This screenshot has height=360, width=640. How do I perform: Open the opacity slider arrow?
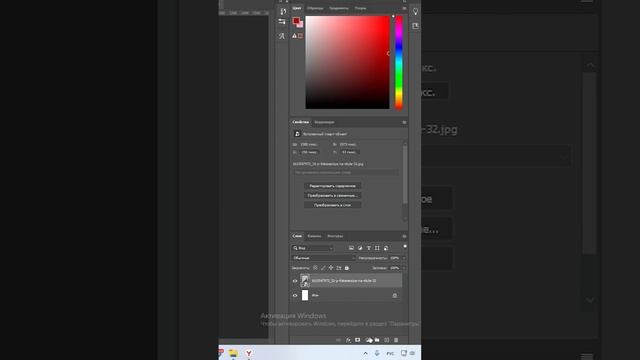click(404, 258)
